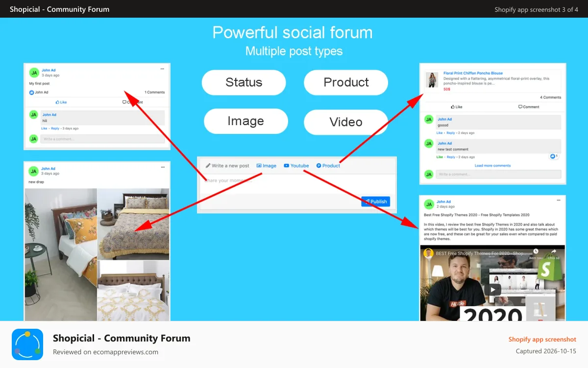Select the Product tab in post composer
The width and height of the screenshot is (588, 368).
[328, 166]
